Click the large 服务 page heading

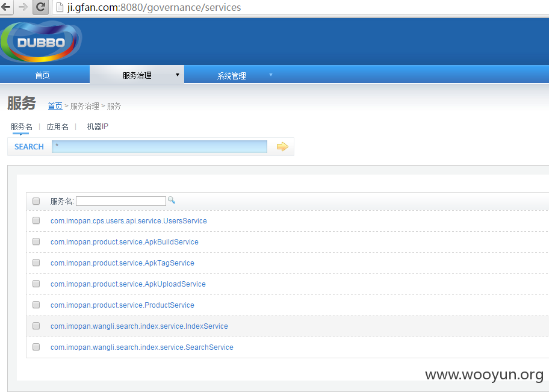coord(21,104)
